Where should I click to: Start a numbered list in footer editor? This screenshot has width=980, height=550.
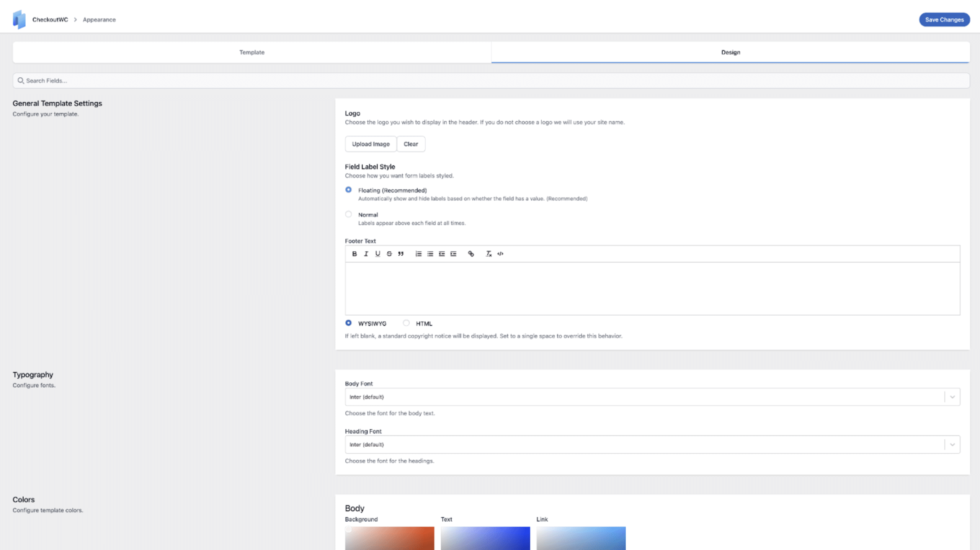point(418,254)
